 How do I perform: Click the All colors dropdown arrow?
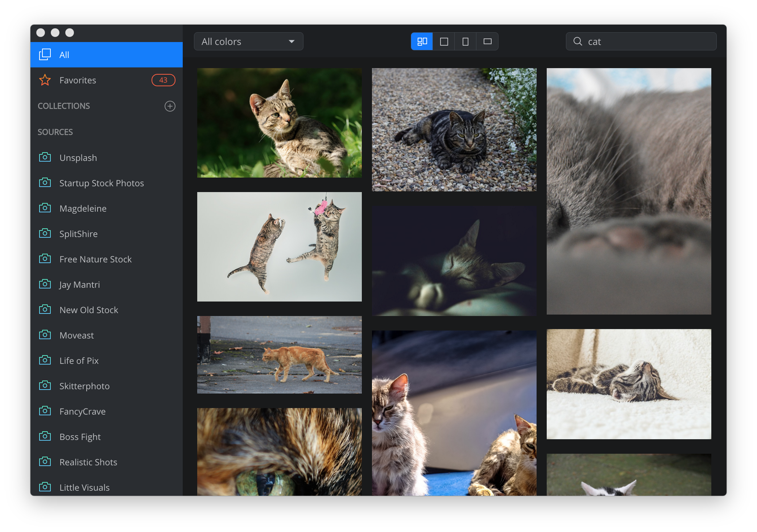(x=291, y=41)
